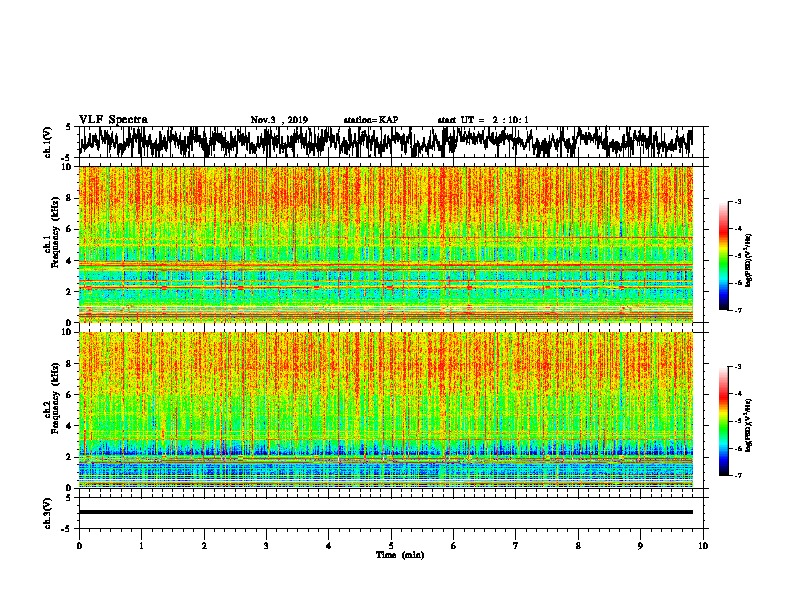Click the "9" tick on Time axis
The height and width of the screenshot is (612, 792).
pyautogui.click(x=640, y=545)
